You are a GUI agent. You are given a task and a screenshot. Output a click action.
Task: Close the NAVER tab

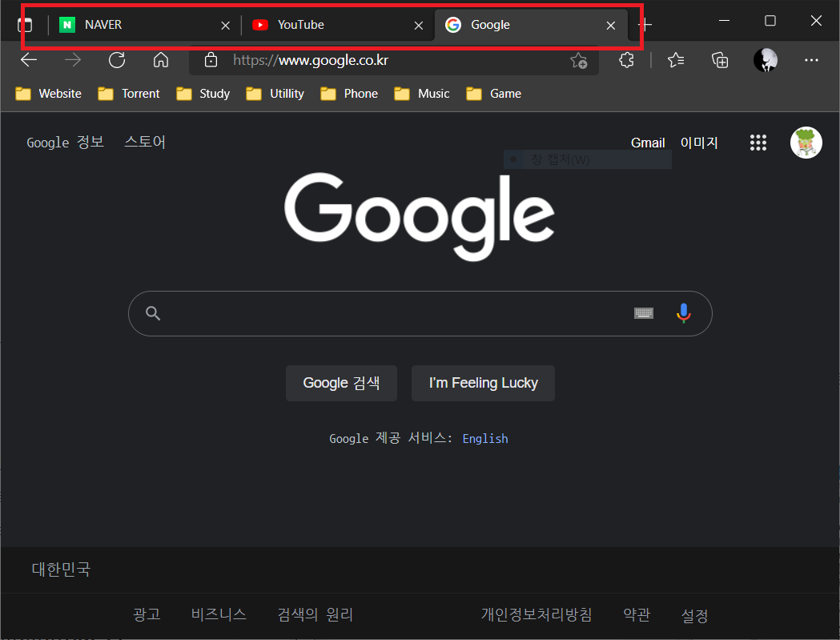pos(226,25)
